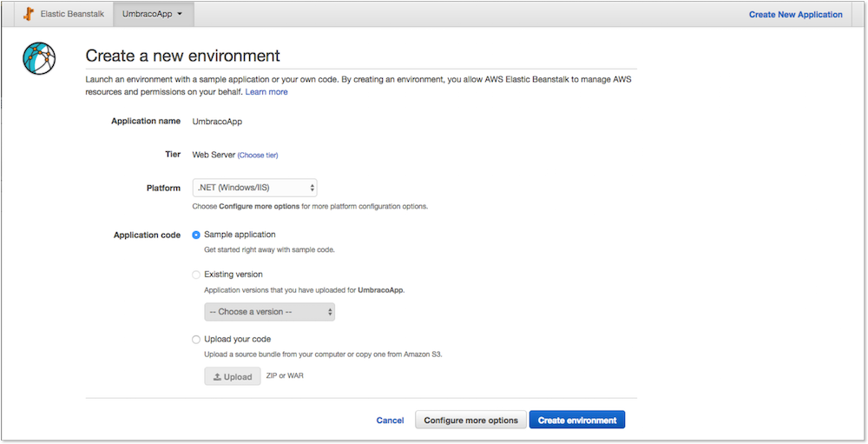Open the Choose a version dropdown
The width and height of the screenshot is (868, 444).
[x=270, y=312]
